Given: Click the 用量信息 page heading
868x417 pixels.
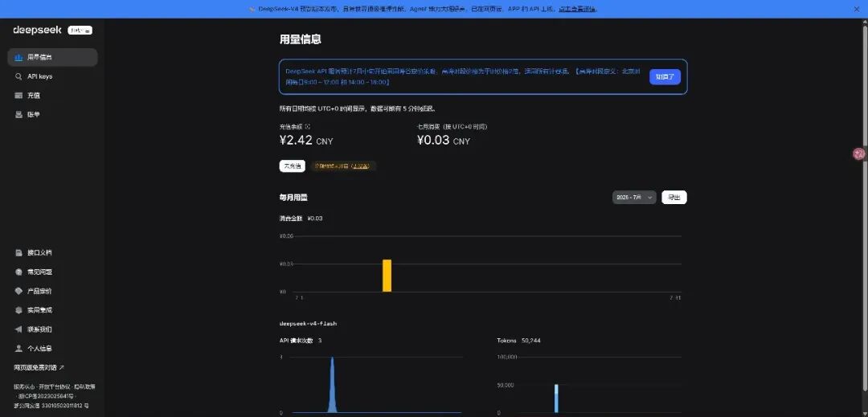Looking at the screenshot, I should click(301, 39).
